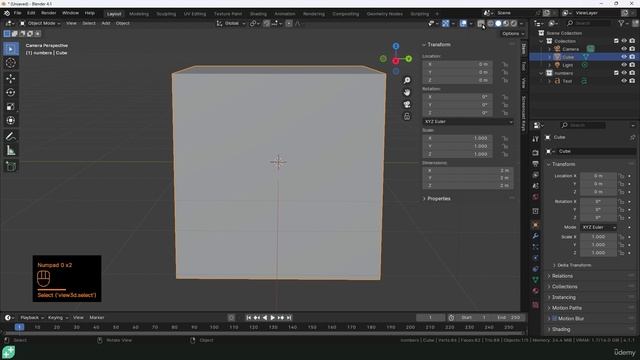Toggle viewport X-ray mode
640x360 pixels.
[x=481, y=24]
